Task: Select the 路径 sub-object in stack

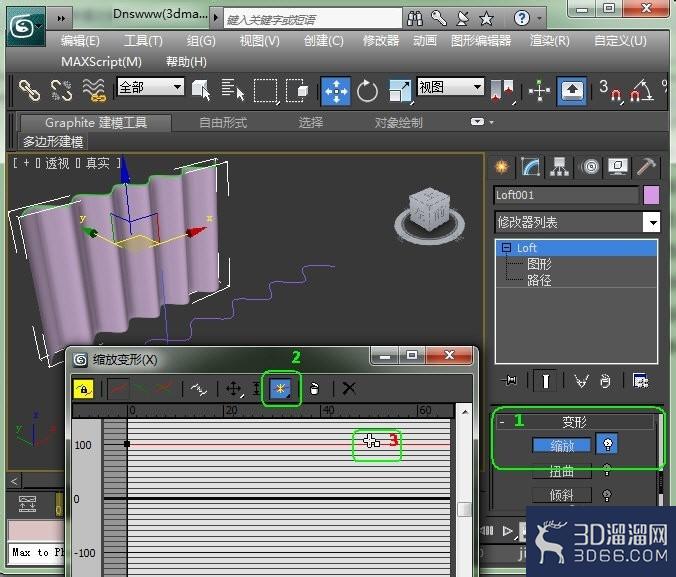Action: (x=539, y=280)
